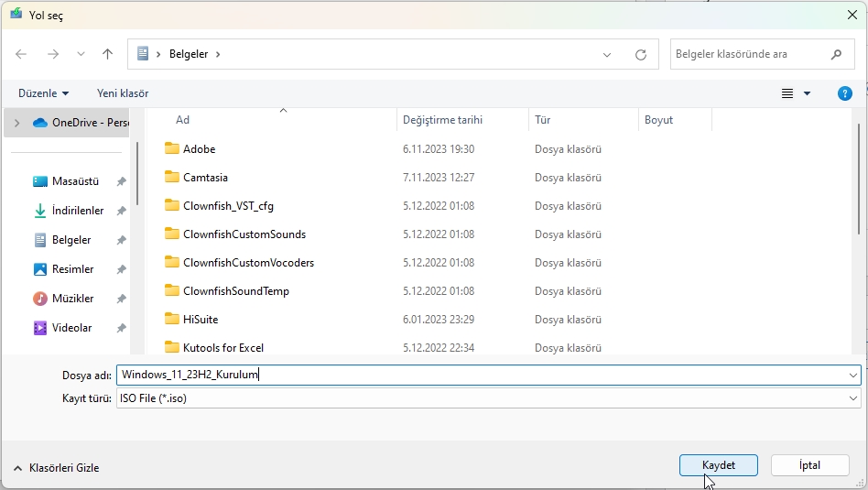Open the recent locations dropdown chevron

(x=81, y=54)
